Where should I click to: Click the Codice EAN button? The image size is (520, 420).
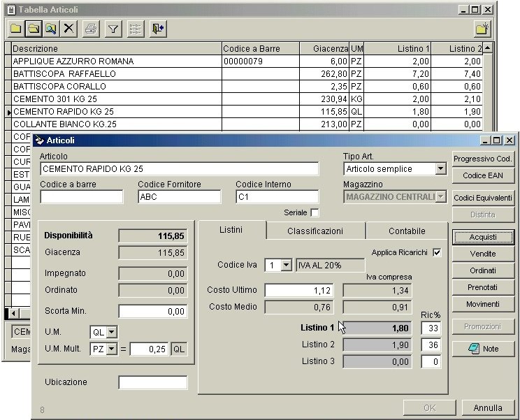pos(483,175)
